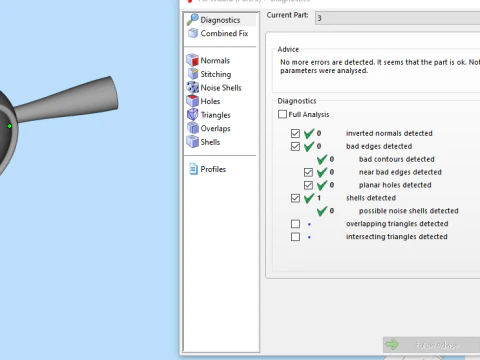Click the advice message 'No more errors are detected'

[x=380, y=66]
